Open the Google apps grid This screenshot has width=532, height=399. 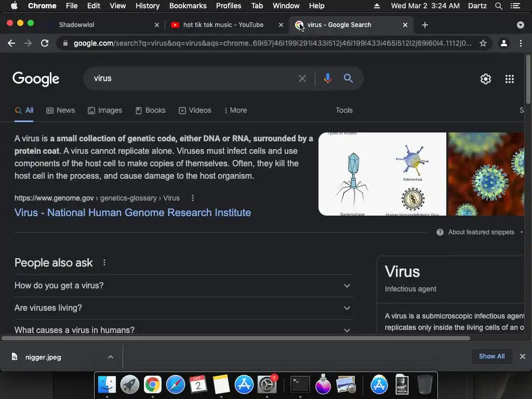click(x=509, y=79)
